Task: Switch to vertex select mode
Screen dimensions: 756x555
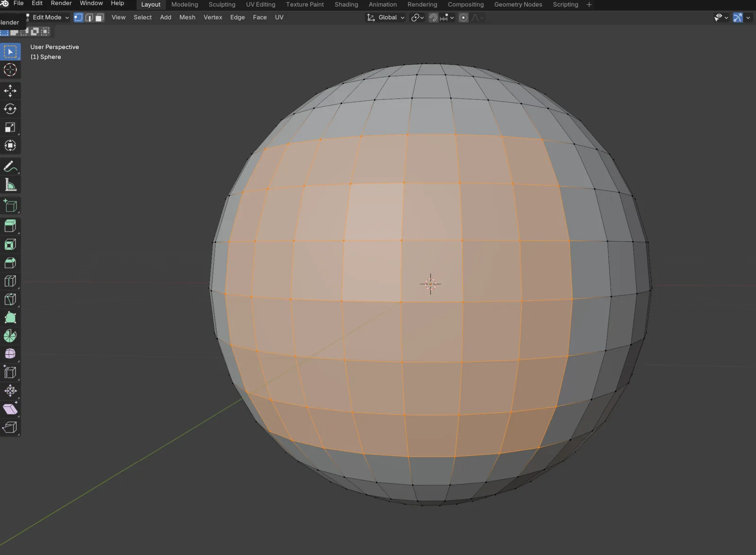Action: (x=78, y=17)
